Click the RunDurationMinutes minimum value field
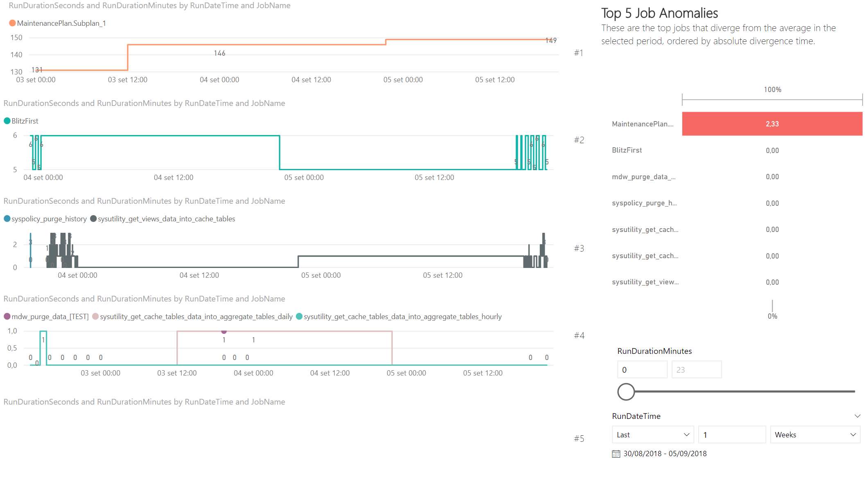This screenshot has width=868, height=486. tap(642, 369)
